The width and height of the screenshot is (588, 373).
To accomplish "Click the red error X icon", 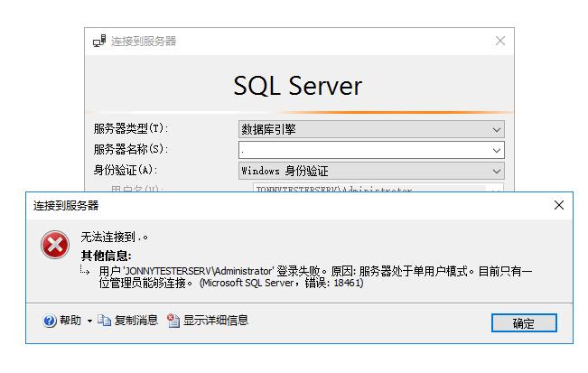I will 55,245.
